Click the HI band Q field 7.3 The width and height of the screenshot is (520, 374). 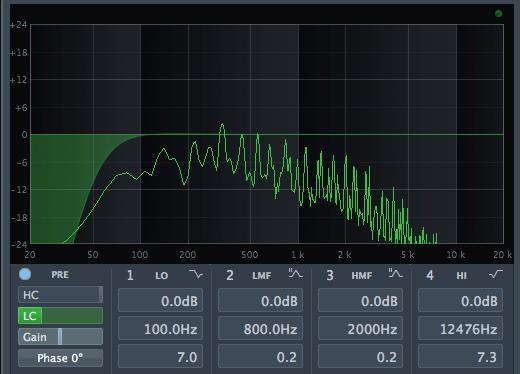(460, 357)
